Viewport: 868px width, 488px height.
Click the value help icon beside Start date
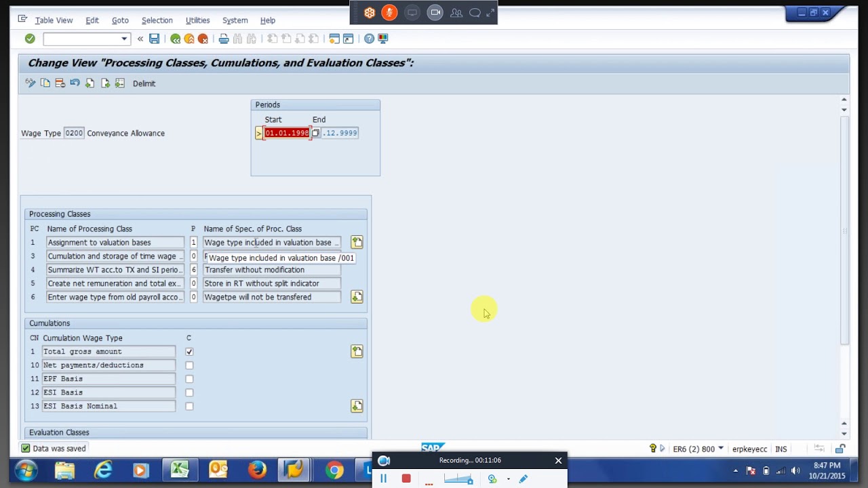(x=315, y=133)
